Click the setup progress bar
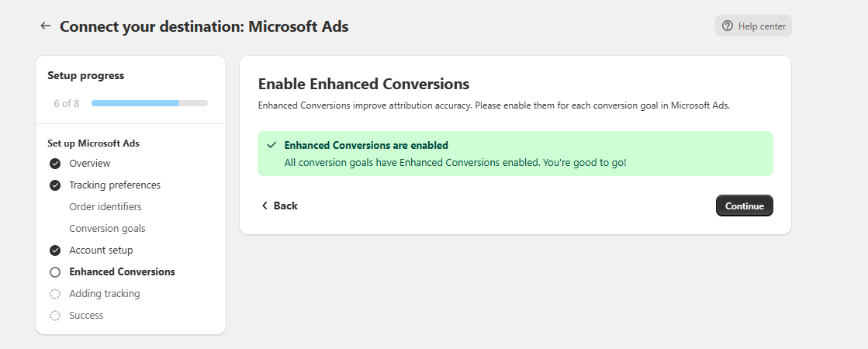Image resolution: width=868 pixels, height=349 pixels. tap(149, 103)
